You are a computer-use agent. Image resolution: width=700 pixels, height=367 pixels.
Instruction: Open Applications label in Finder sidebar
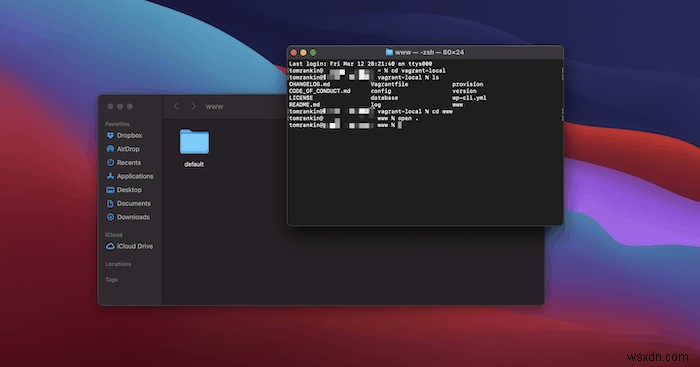tap(135, 176)
